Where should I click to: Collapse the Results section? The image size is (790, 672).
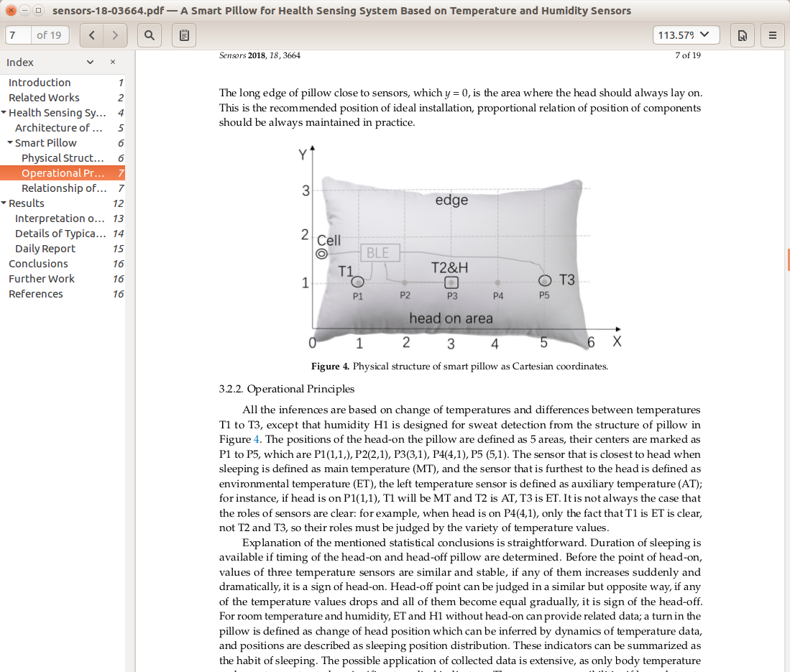(4, 203)
